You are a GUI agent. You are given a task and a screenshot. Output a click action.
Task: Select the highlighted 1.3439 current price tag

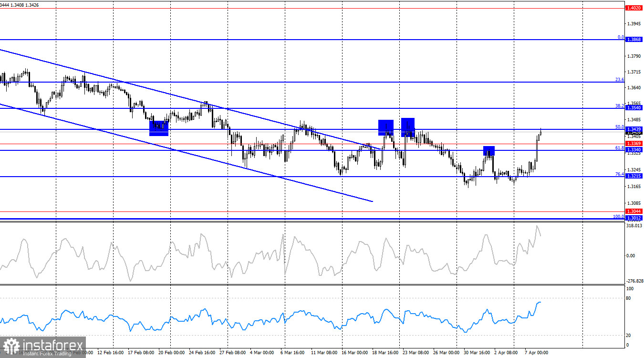[x=634, y=130]
